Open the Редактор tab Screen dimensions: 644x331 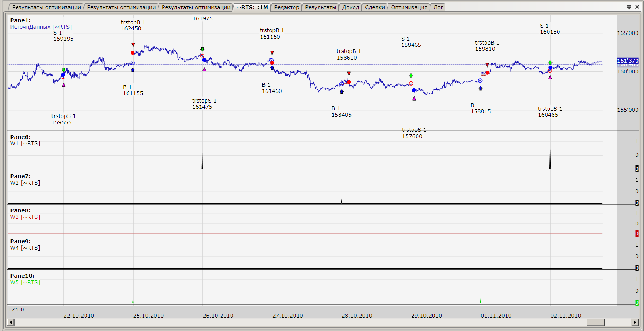tap(287, 7)
